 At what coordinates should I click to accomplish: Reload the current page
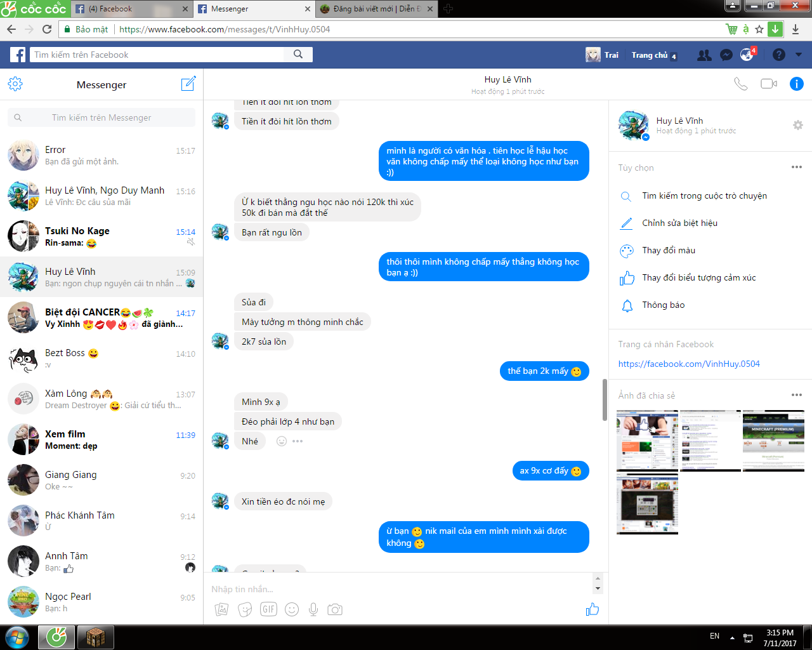tap(47, 29)
